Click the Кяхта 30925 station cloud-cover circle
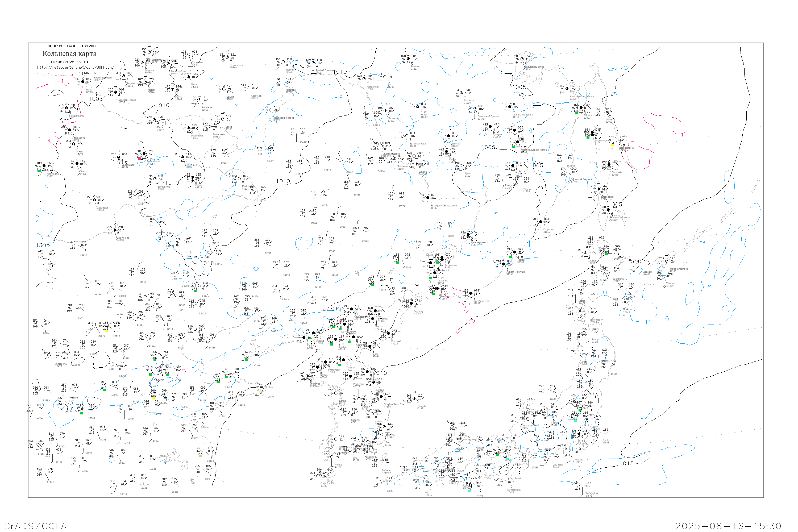The width and height of the screenshot is (798, 532). pyautogui.click(x=83, y=82)
